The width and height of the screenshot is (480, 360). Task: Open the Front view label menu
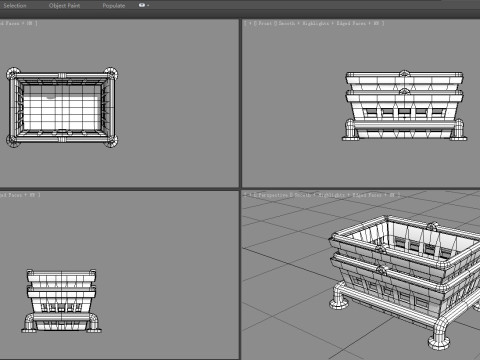tap(264, 23)
